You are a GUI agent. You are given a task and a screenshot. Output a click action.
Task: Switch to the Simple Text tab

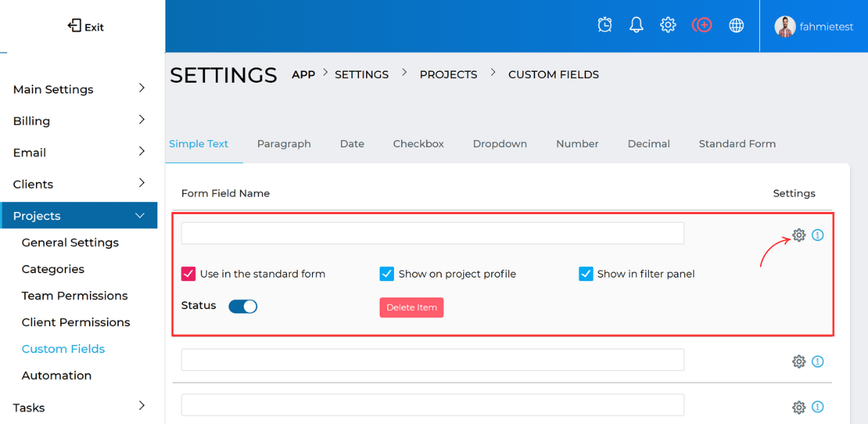click(x=198, y=144)
